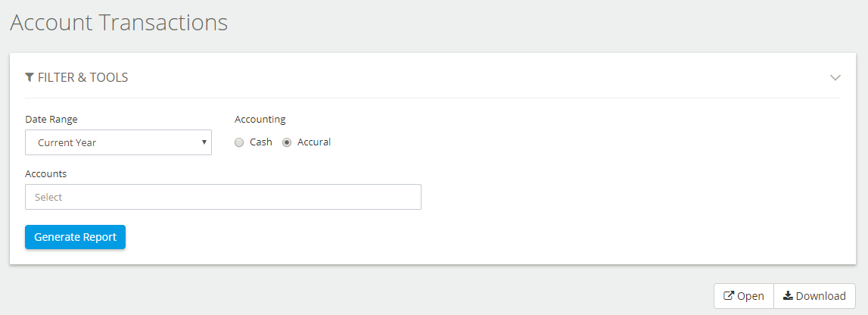This screenshot has width=868, height=315.
Task: Select the Accural accounting radio button
Action: click(x=287, y=142)
